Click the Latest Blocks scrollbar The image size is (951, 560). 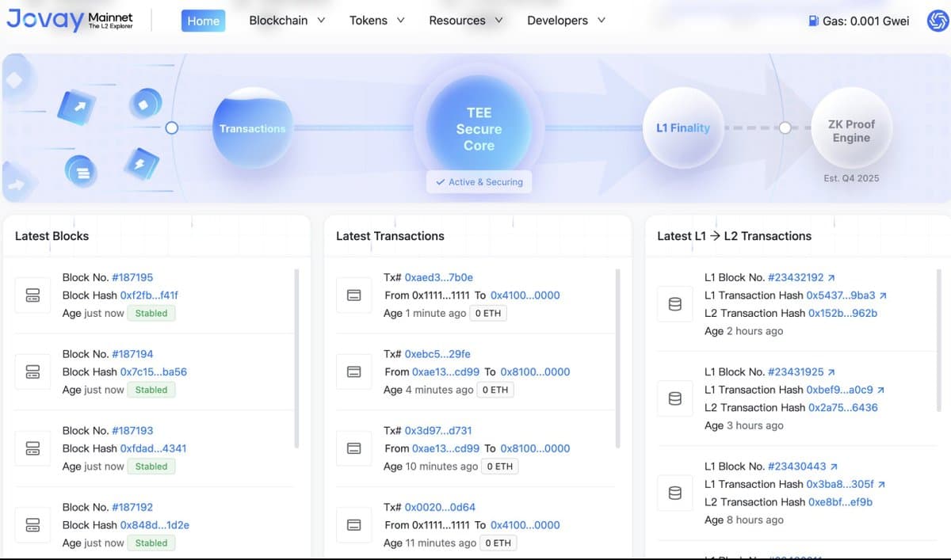296,356
